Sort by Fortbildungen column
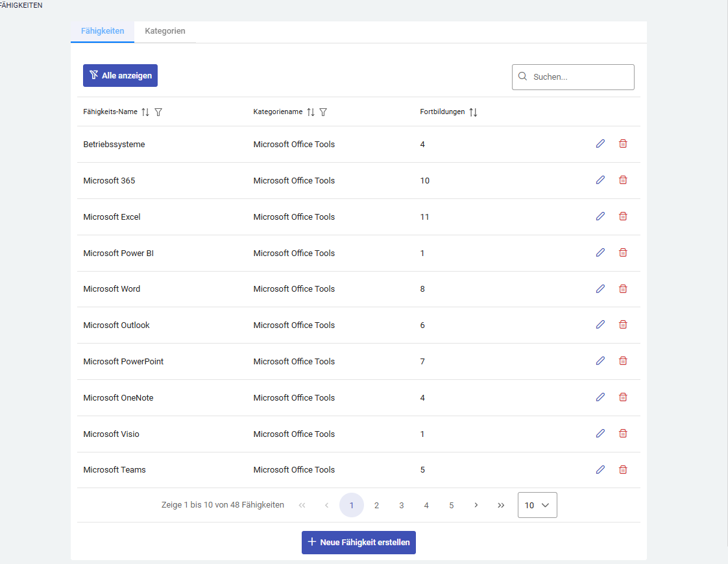The image size is (728, 564). click(x=473, y=112)
